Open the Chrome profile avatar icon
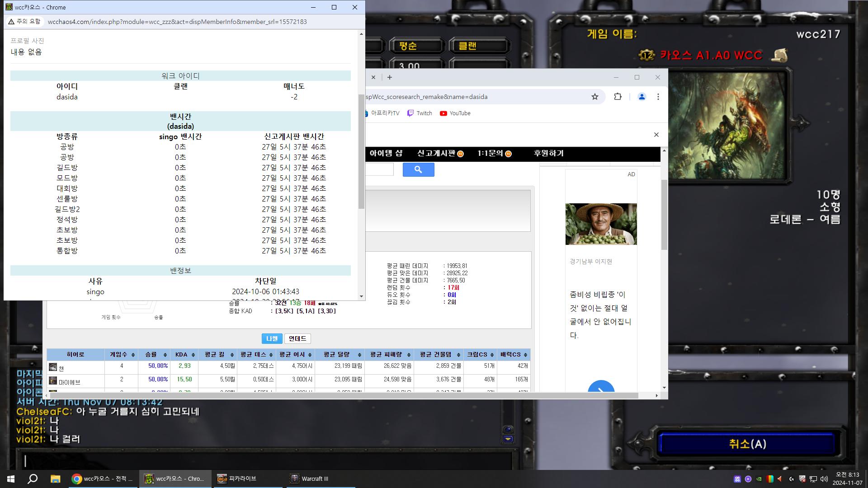Image resolution: width=868 pixels, height=488 pixels. [x=642, y=97]
